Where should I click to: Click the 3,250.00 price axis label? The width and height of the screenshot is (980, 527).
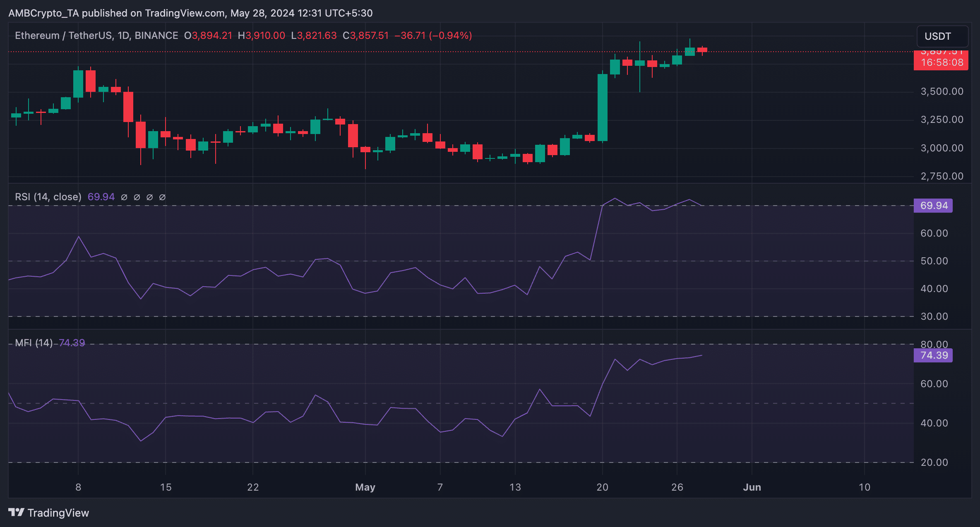(942, 120)
